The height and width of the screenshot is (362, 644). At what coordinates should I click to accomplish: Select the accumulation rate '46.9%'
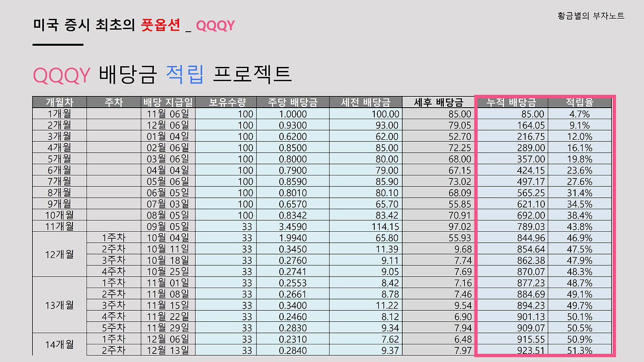580,238
